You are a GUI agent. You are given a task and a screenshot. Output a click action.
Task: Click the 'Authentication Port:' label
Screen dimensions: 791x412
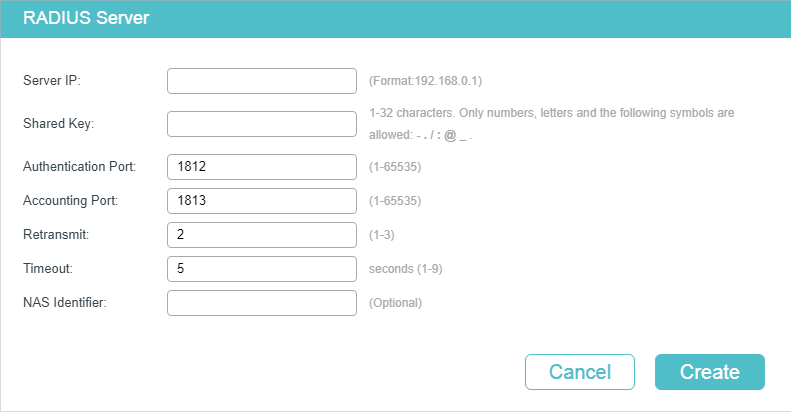pyautogui.click(x=80, y=166)
